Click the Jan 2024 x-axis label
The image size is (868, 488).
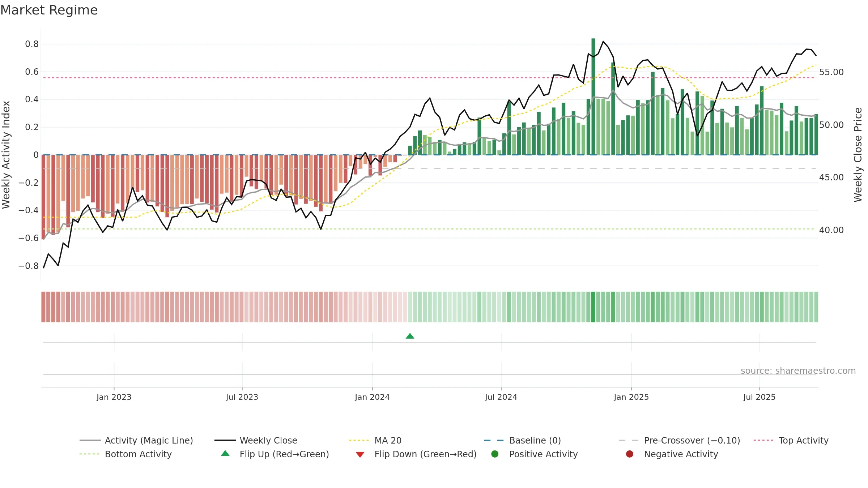click(372, 397)
